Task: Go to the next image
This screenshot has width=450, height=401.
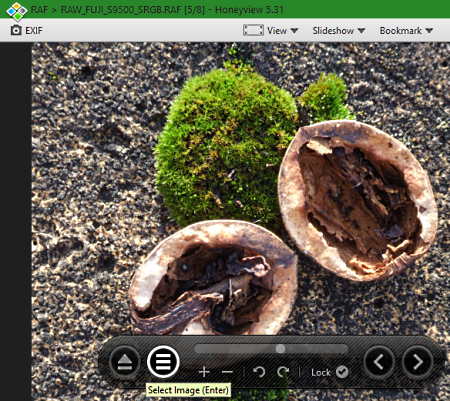Action: (x=418, y=362)
